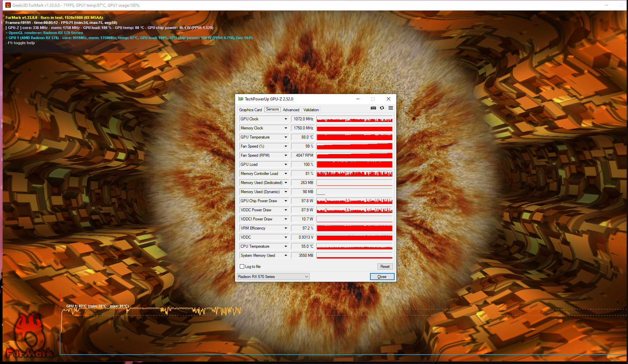Screen dimensions: 628x364
Task: Click the GPU Load value 100 %
Action: pyautogui.click(x=303, y=164)
